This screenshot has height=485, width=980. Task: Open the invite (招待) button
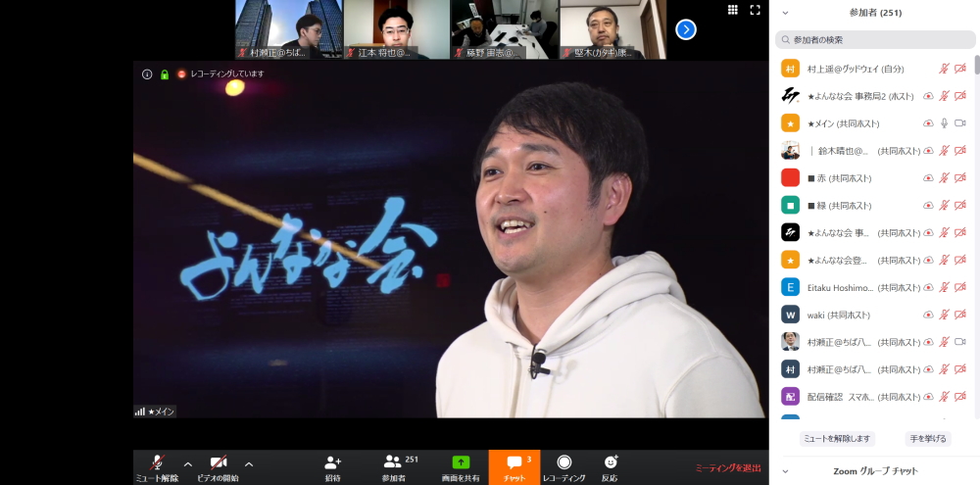[x=332, y=467]
